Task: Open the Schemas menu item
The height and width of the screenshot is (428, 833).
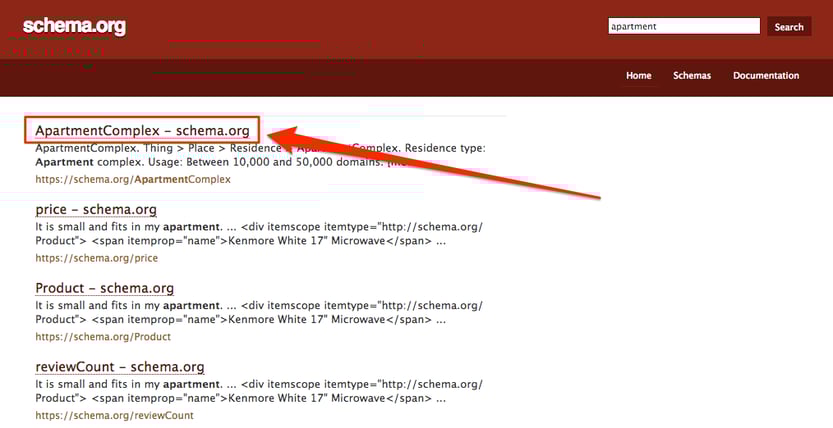Action: (x=692, y=75)
